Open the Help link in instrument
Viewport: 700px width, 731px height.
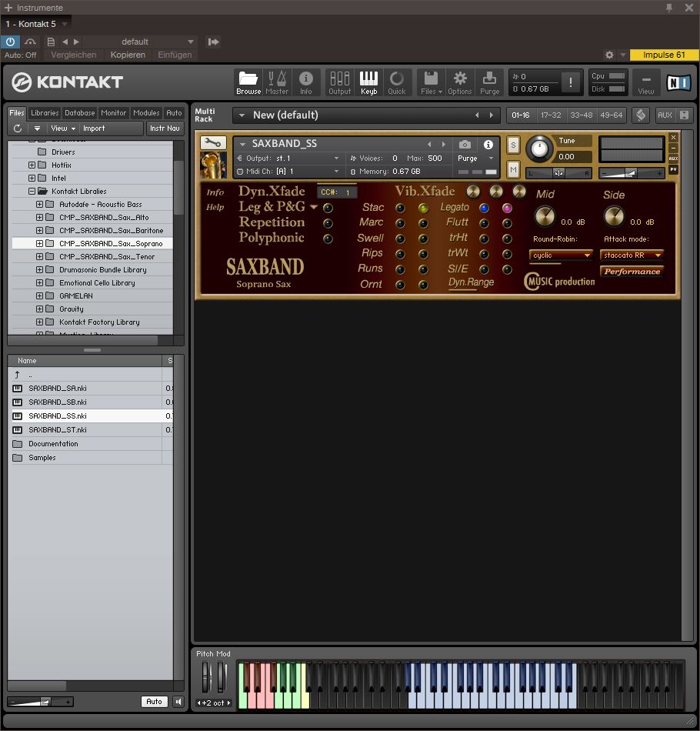click(215, 207)
